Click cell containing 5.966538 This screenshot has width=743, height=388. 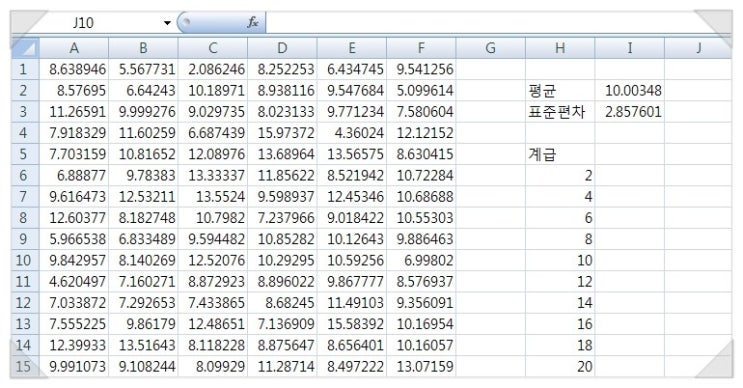tap(74, 239)
